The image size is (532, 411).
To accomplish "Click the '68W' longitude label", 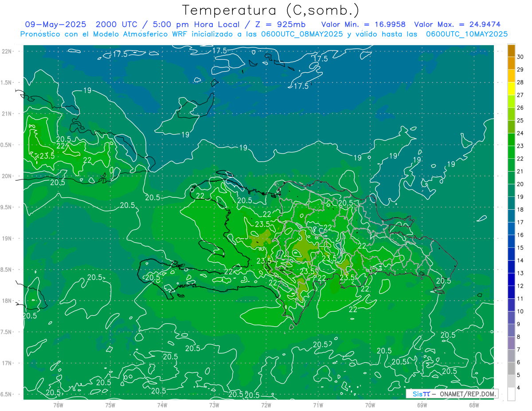I will click(474, 405).
